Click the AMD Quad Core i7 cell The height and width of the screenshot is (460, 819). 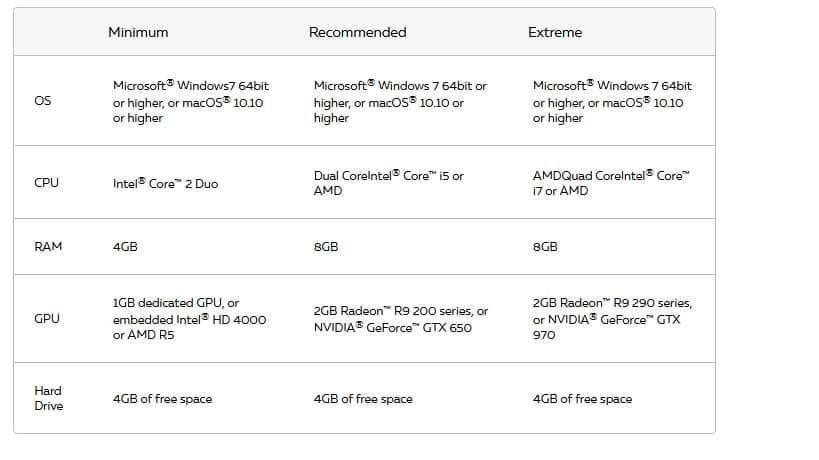(x=611, y=183)
